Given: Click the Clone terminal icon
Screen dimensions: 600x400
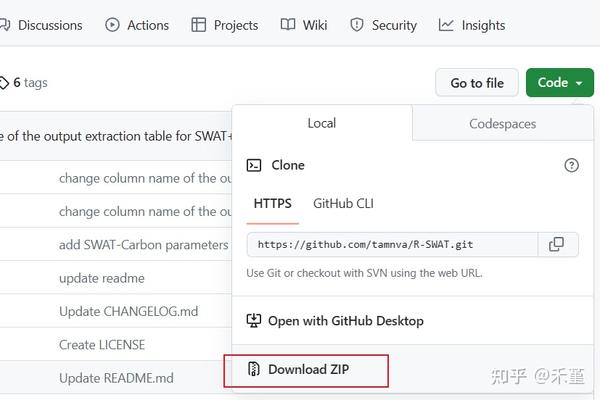Looking at the screenshot, I should tap(254, 165).
